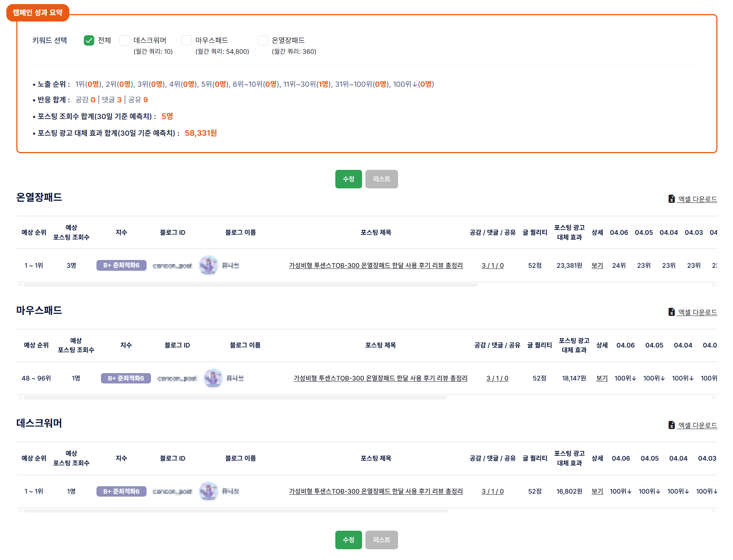Tick the 온열장패드 keyword checkbox

coord(263,40)
